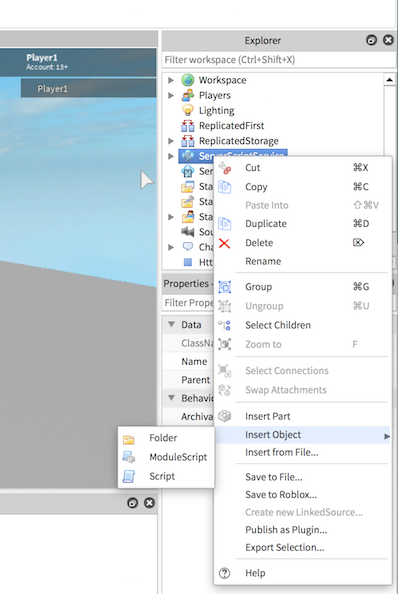This screenshot has height=594, width=398.
Task: Click the ServerScriptService icon
Action: [x=187, y=156]
